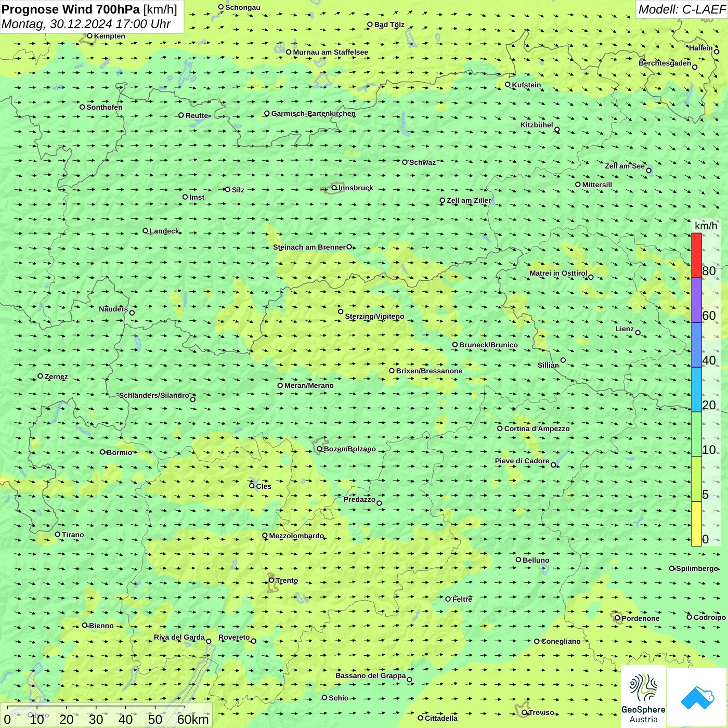The height and width of the screenshot is (728, 728).
Task: Click the 'Feltre' label
Action: point(462,599)
